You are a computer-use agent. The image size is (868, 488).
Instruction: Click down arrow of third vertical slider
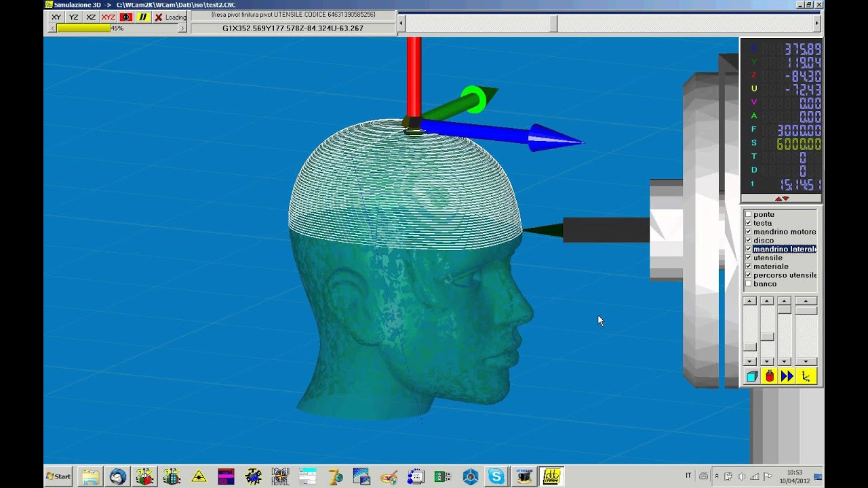click(x=784, y=362)
